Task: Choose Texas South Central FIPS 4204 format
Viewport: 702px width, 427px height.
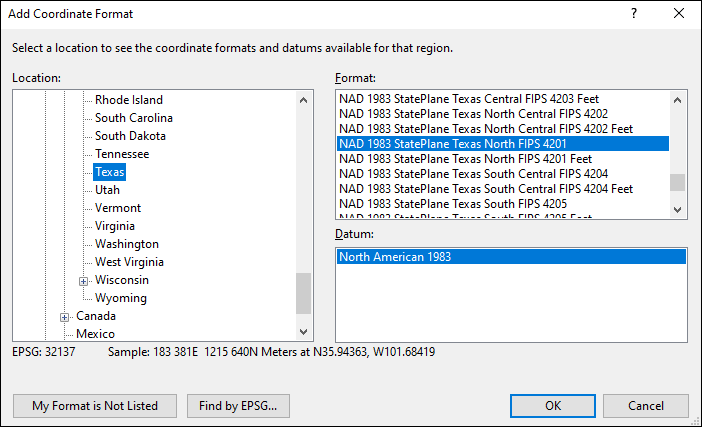Action: pos(503,174)
